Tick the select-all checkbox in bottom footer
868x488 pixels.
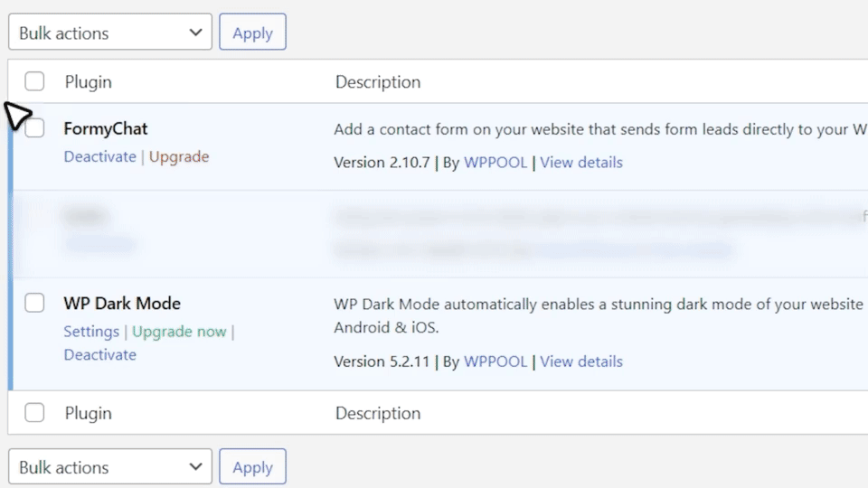click(x=34, y=413)
